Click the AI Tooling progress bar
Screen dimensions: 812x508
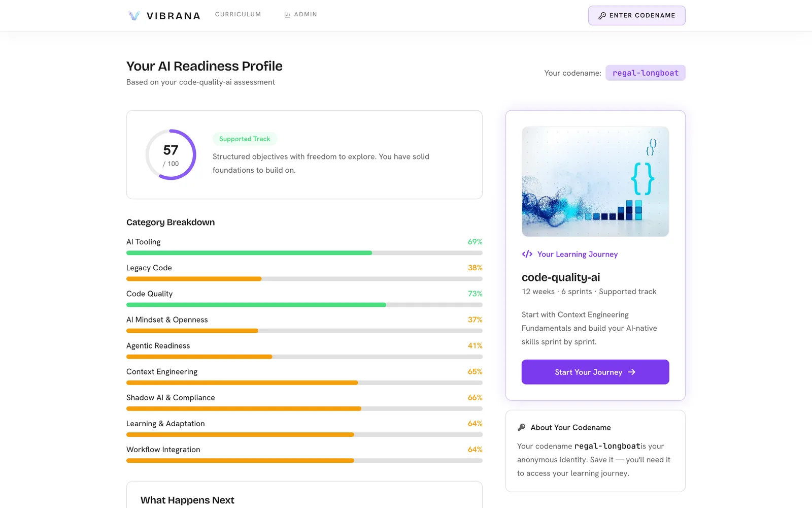[304, 253]
